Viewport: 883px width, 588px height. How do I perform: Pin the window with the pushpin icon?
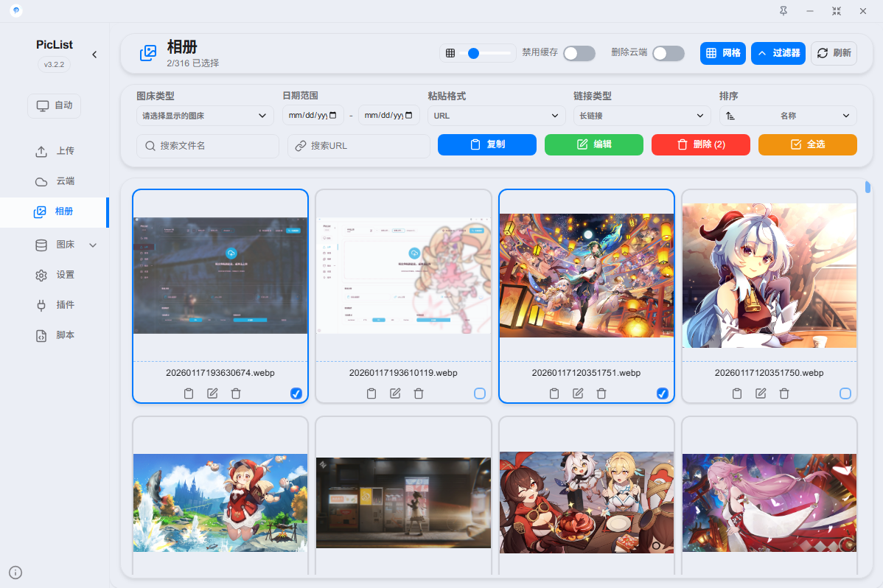click(x=783, y=11)
